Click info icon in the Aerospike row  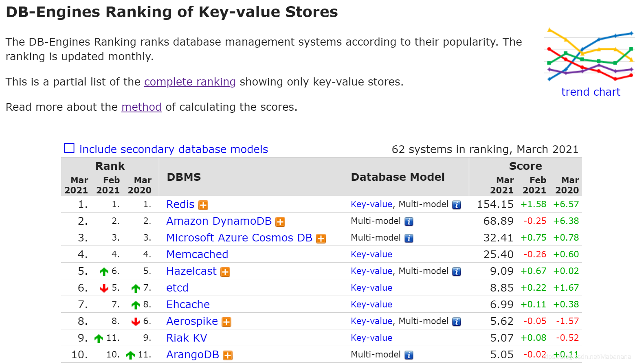coord(457,322)
